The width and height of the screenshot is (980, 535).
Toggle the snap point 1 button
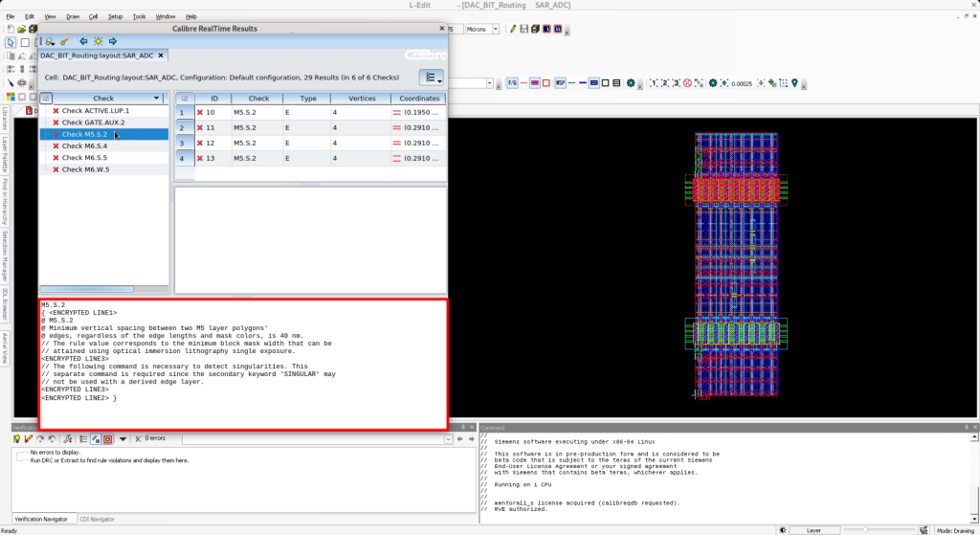point(653,83)
